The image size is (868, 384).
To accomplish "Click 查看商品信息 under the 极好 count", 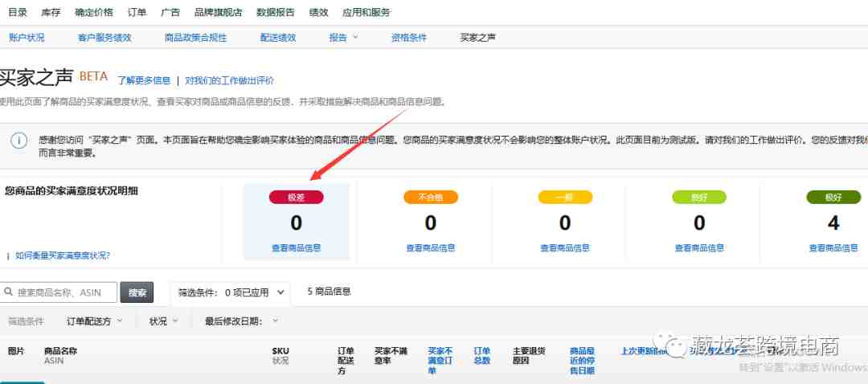I will (x=833, y=248).
